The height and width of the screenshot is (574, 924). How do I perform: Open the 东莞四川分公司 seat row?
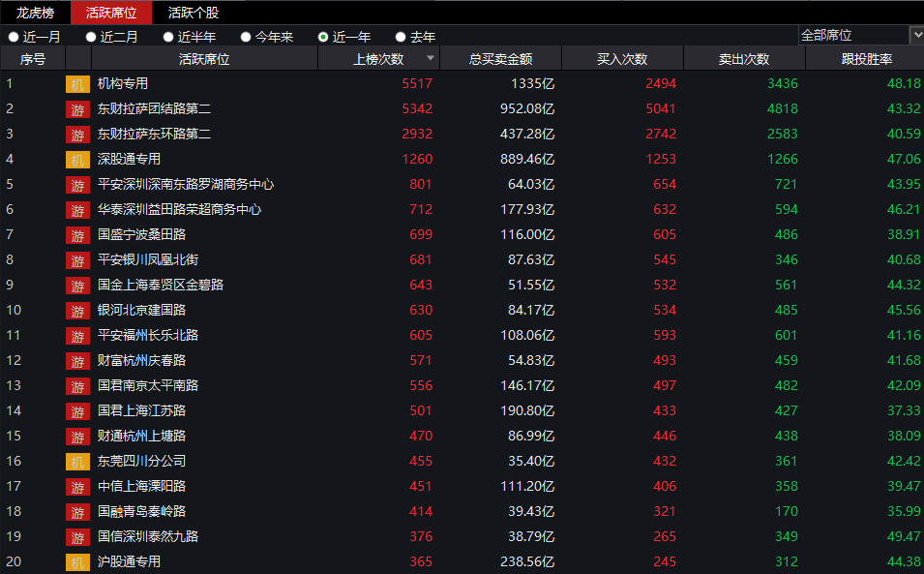tap(462, 461)
